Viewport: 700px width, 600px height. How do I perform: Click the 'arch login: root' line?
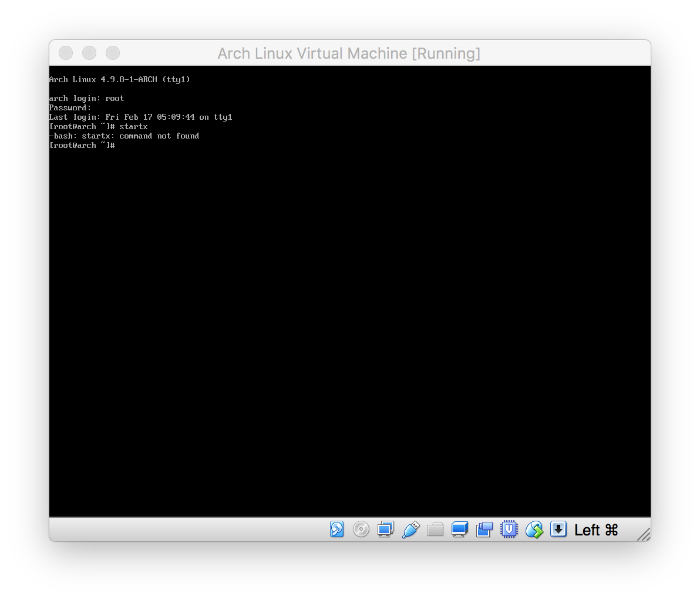[x=86, y=98]
